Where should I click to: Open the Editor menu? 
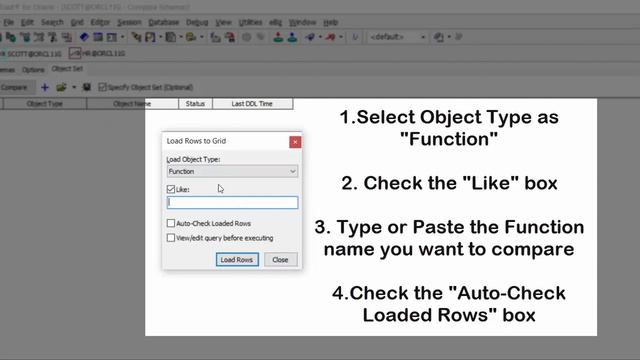pyautogui.click(x=100, y=22)
